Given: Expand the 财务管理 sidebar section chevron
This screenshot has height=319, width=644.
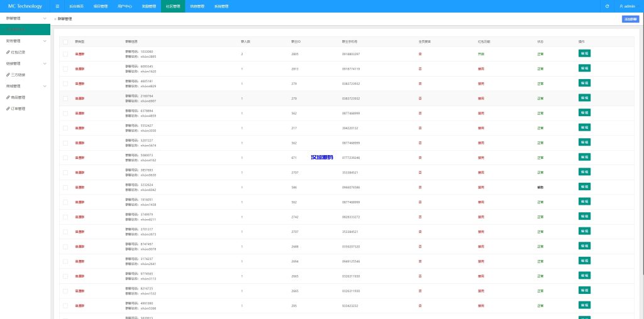Looking at the screenshot, I should [44, 41].
